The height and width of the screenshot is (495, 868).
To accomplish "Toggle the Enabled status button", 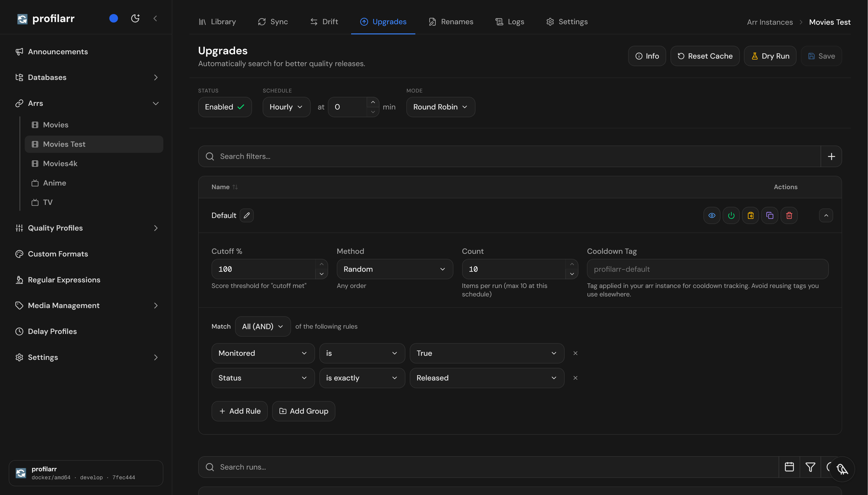I will point(225,107).
